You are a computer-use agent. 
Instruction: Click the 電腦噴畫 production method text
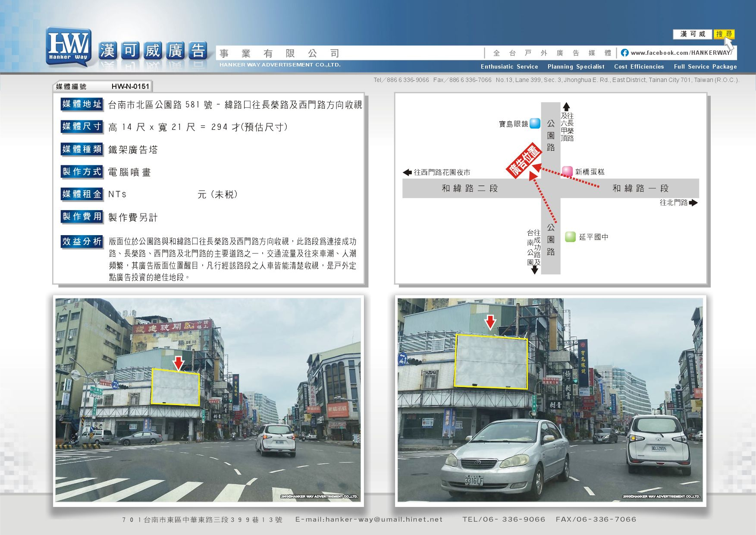coord(129,172)
